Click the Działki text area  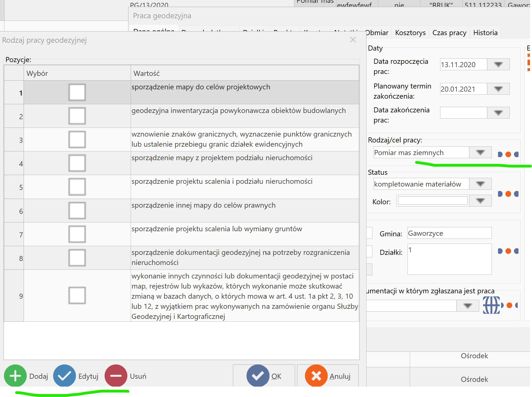(449, 259)
